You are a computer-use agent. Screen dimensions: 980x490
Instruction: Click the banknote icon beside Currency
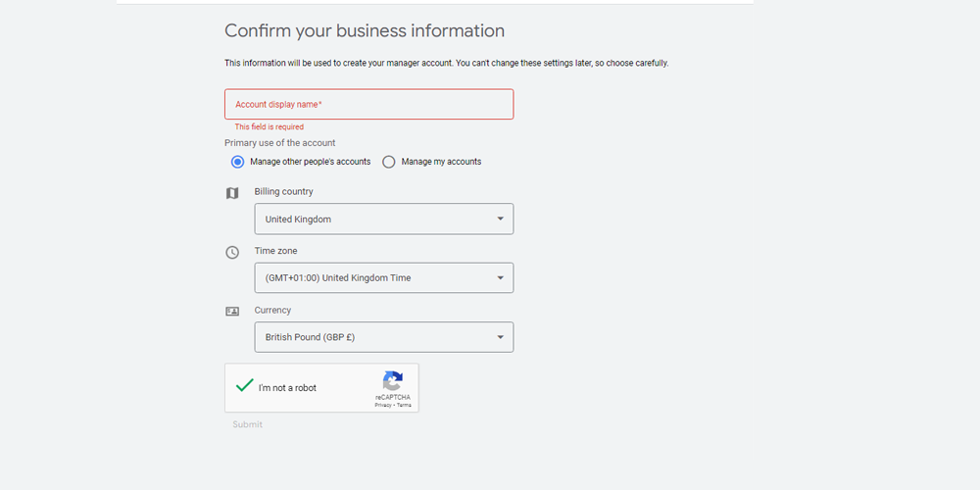pyautogui.click(x=232, y=312)
